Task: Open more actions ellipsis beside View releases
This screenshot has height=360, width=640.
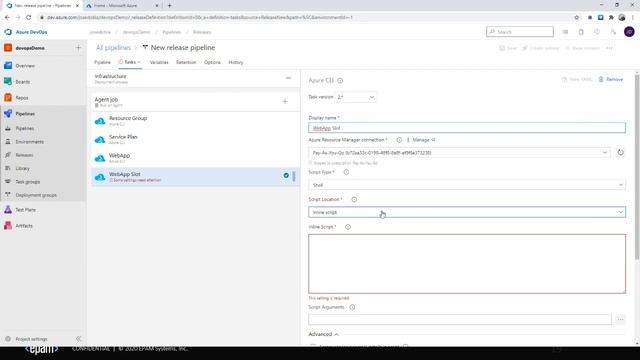Action: [x=609, y=48]
